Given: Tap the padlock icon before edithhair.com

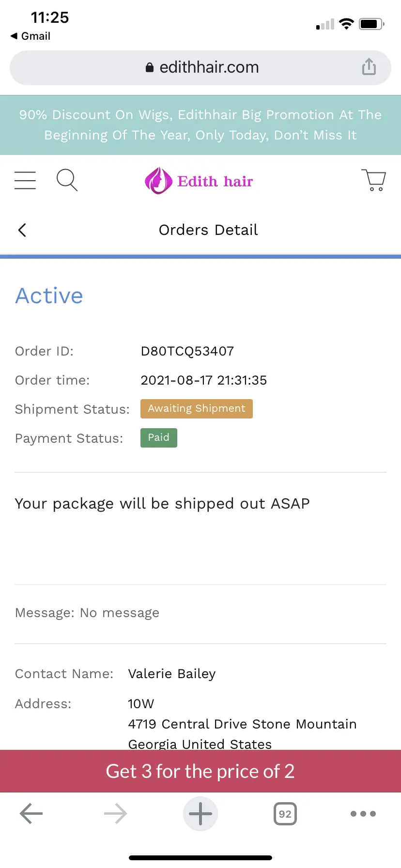Looking at the screenshot, I should 150,67.
